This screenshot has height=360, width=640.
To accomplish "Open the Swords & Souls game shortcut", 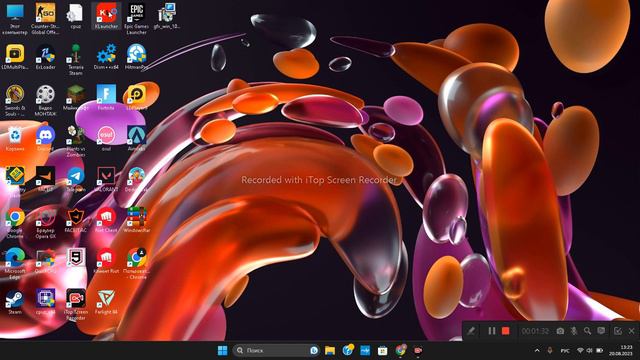I will [15, 100].
